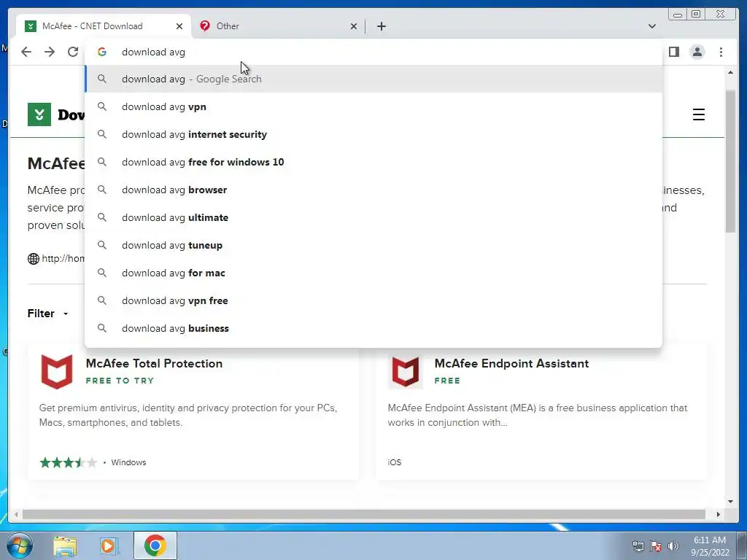This screenshot has width=747, height=560.
Task: Click the horizontal scrollbar right arrow
Action: [719, 514]
